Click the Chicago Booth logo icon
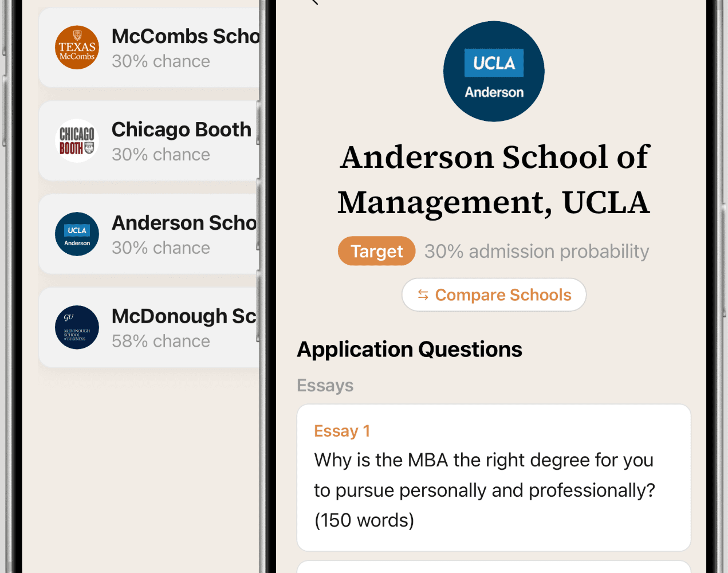 [x=77, y=141]
